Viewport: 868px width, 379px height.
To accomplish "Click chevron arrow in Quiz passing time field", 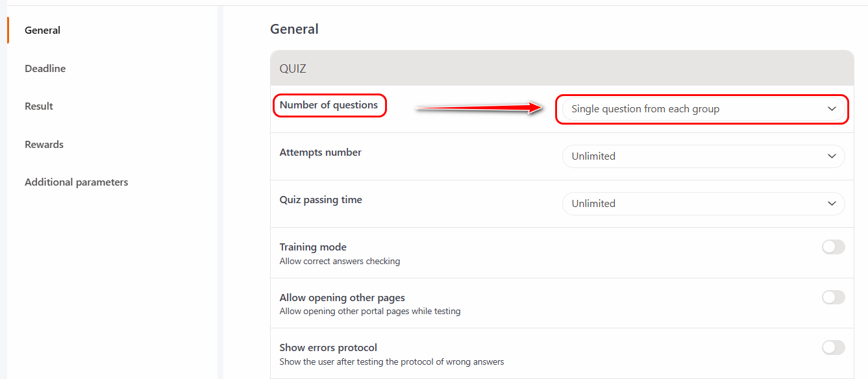I will click(x=832, y=204).
